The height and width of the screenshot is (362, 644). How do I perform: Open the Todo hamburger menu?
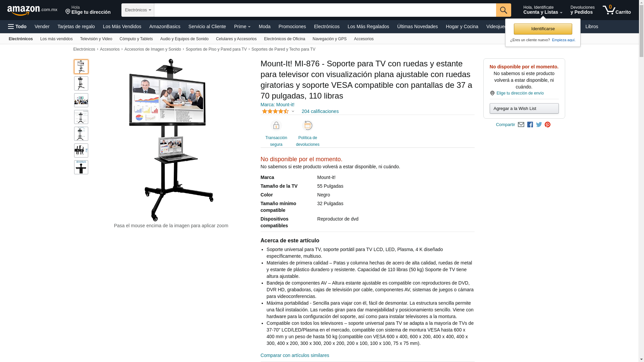click(17, 26)
